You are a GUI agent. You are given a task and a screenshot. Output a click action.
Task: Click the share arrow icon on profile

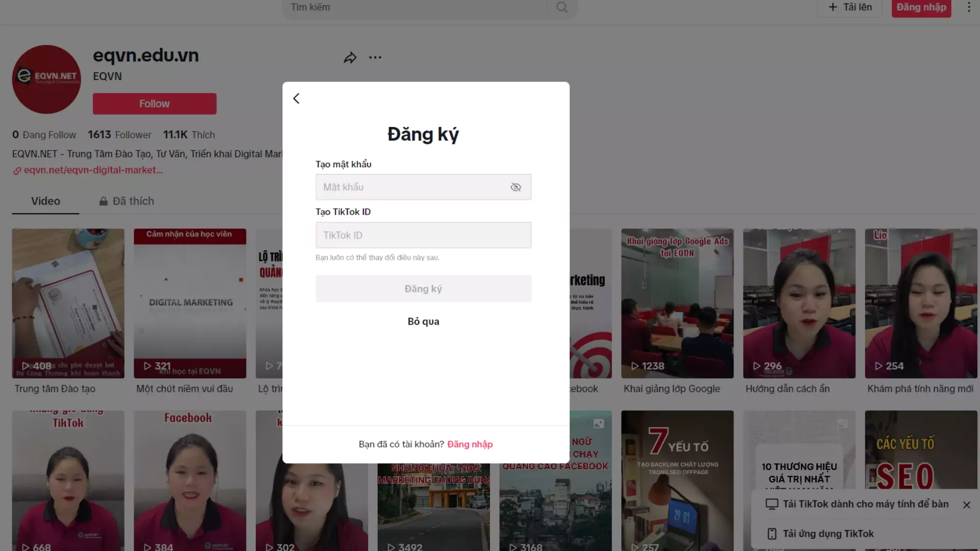pos(350,58)
